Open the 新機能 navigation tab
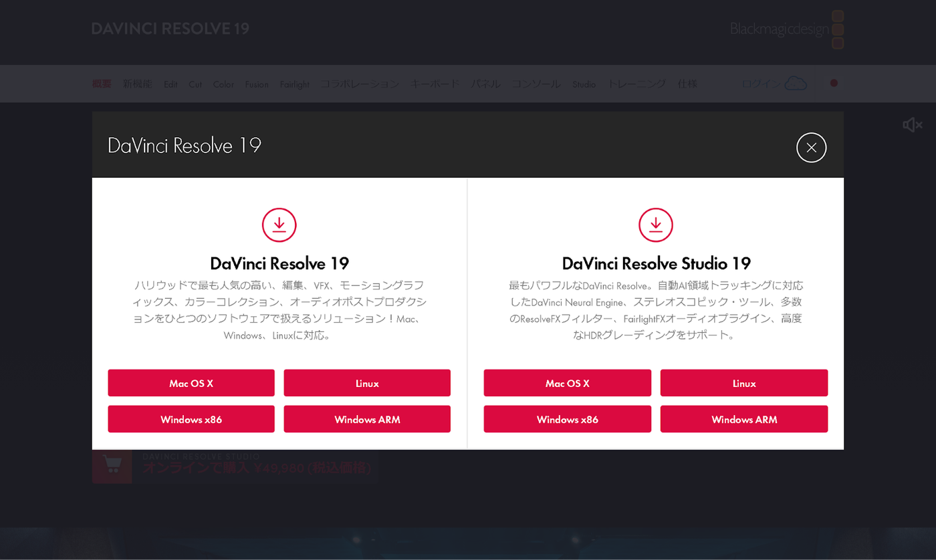 (138, 84)
